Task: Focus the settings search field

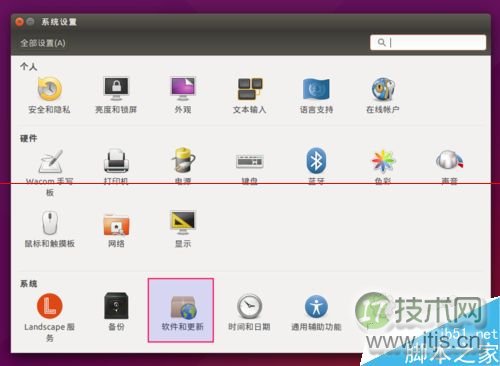Action: (428, 42)
